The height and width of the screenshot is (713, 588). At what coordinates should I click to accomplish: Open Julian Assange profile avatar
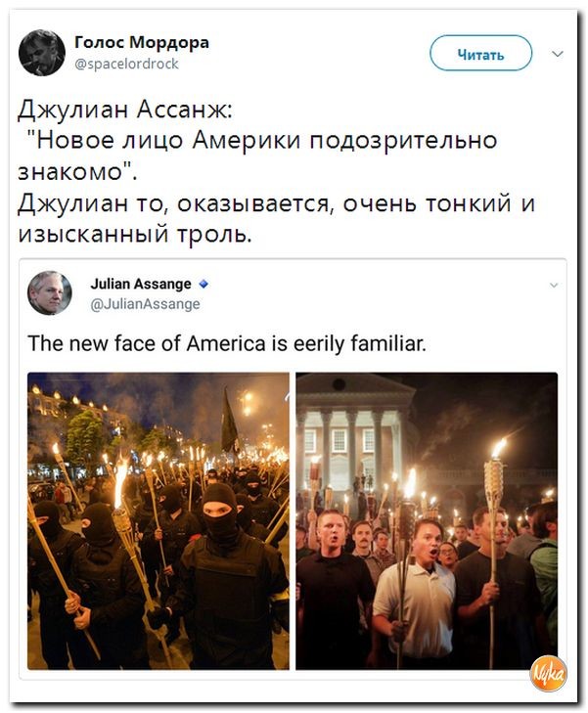pyautogui.click(x=50, y=292)
